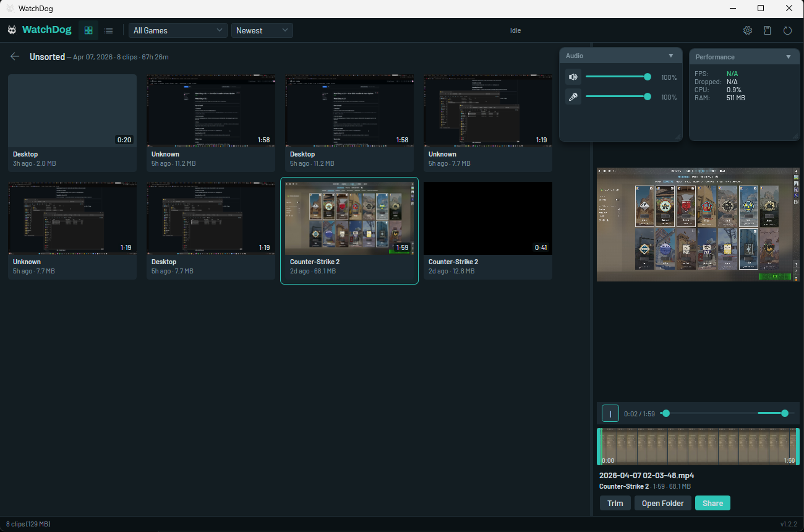The height and width of the screenshot is (532, 804).
Task: Click the WatchDog wolf logo
Action: [x=11, y=29]
